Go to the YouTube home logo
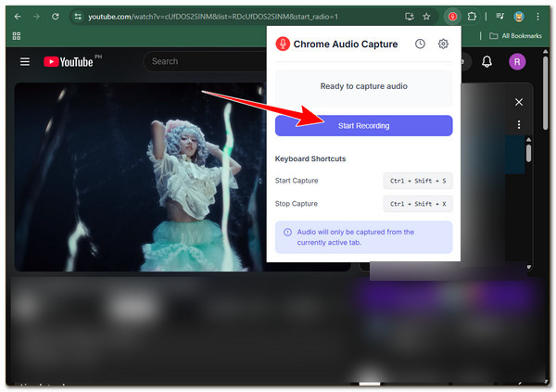Image resolution: width=556 pixels, height=392 pixels. 69,62
